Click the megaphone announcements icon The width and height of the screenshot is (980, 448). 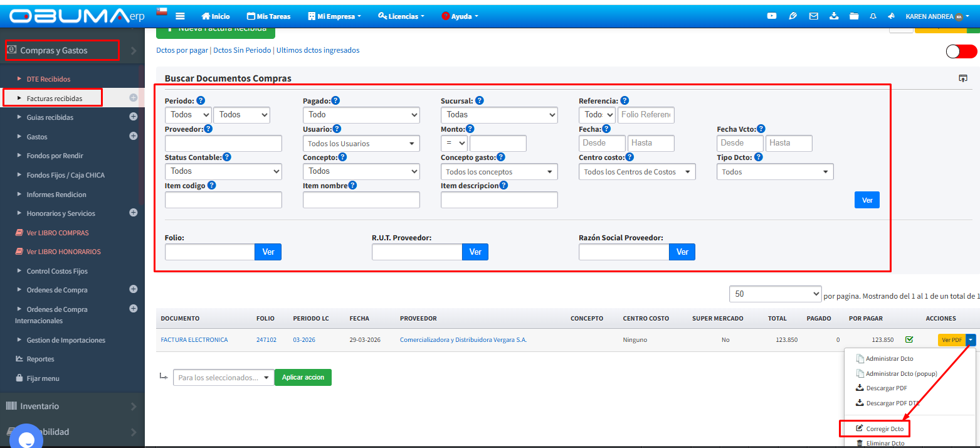(892, 16)
